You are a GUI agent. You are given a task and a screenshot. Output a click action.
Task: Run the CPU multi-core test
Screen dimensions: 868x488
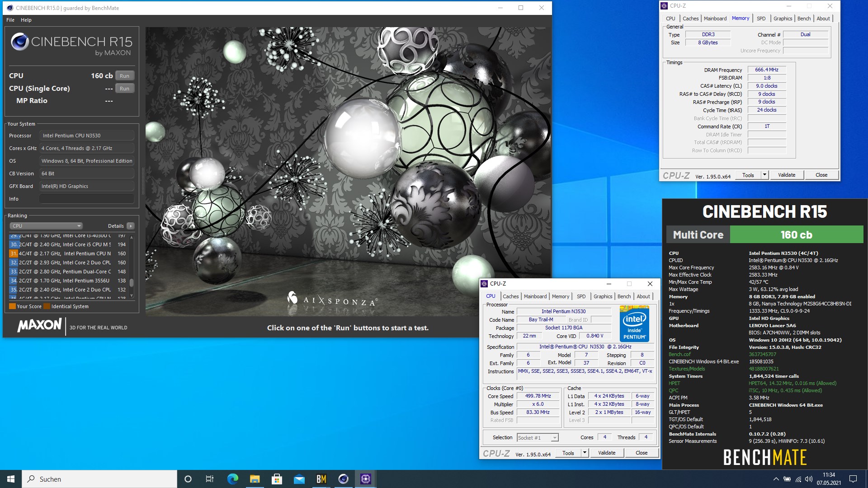[125, 76]
